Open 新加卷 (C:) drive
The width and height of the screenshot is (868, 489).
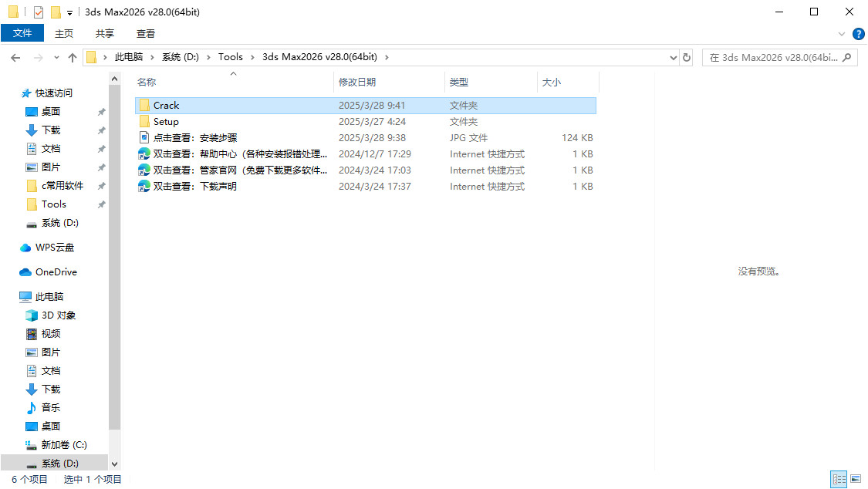(64, 445)
